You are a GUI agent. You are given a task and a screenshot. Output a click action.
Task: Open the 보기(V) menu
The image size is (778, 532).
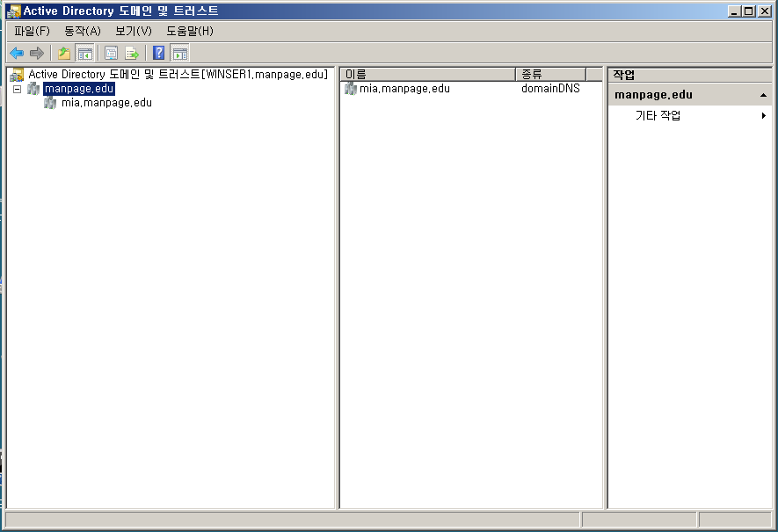coord(134,32)
